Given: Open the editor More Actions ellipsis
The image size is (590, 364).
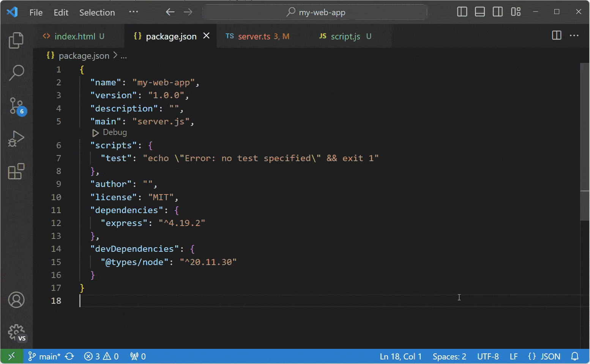Looking at the screenshot, I should (574, 36).
